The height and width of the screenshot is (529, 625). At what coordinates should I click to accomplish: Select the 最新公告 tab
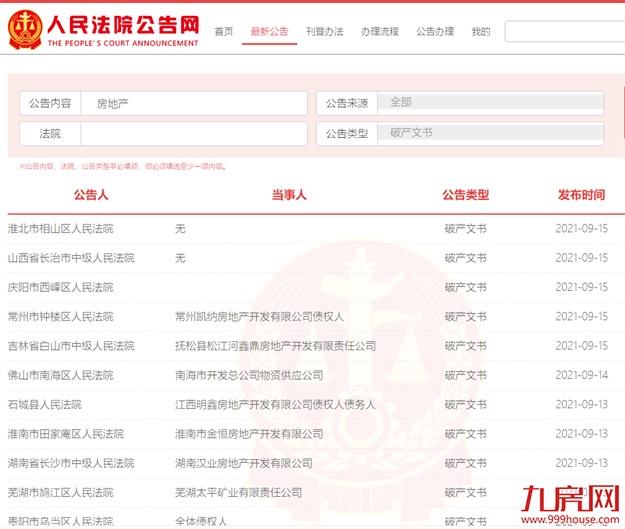click(x=269, y=31)
